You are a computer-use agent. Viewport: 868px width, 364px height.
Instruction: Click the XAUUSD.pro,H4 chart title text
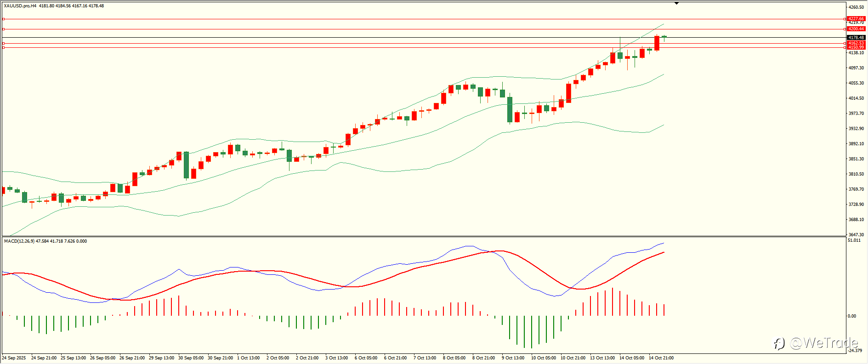click(20, 6)
